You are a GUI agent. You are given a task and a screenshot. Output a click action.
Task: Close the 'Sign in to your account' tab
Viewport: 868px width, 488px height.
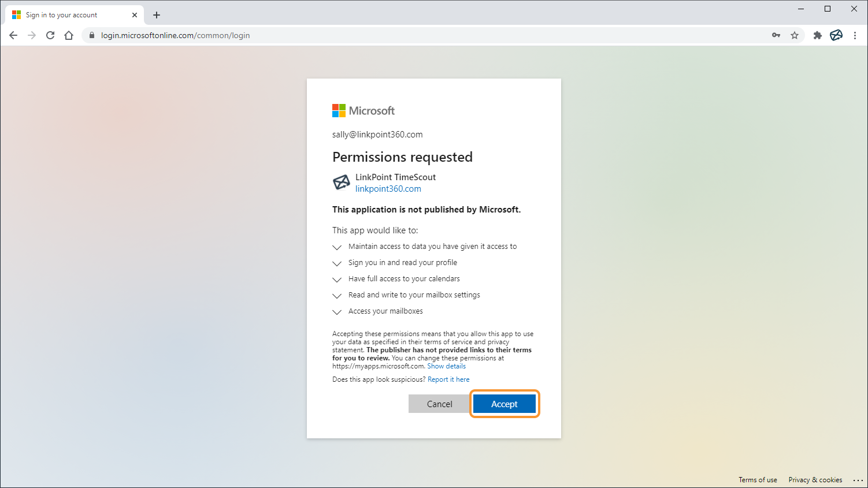(135, 15)
